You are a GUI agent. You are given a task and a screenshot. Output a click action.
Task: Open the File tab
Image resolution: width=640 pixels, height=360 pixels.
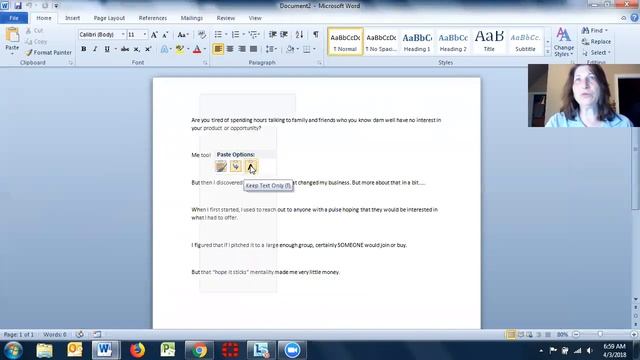[x=14, y=18]
